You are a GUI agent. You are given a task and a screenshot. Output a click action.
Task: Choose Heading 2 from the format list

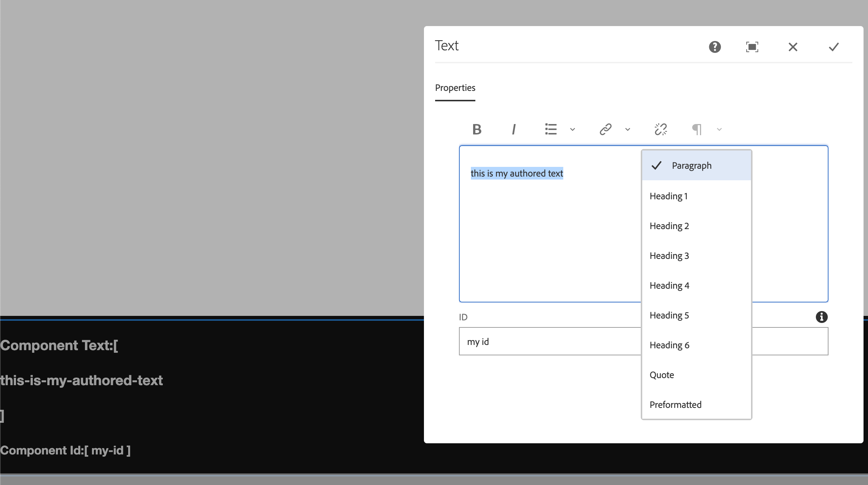pos(669,226)
